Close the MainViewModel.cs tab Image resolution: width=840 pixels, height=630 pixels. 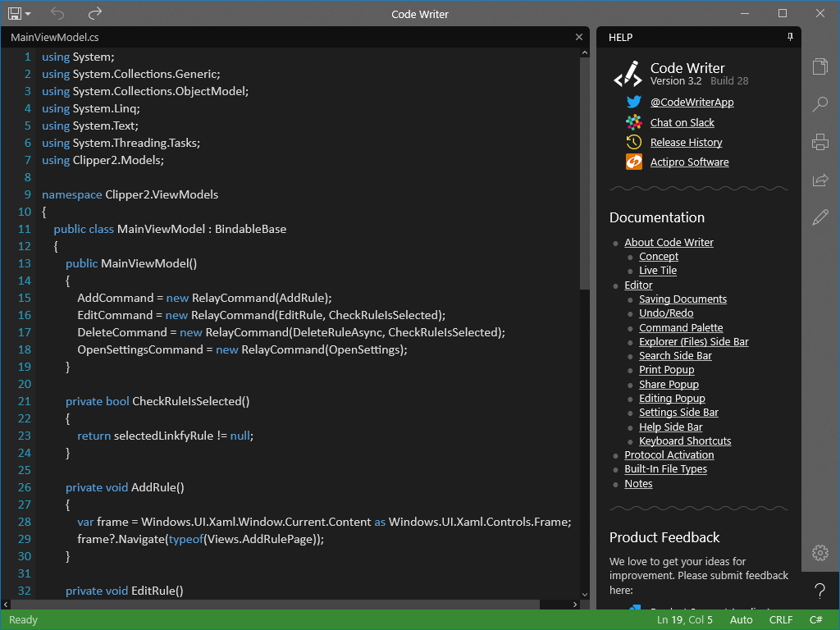click(x=579, y=37)
